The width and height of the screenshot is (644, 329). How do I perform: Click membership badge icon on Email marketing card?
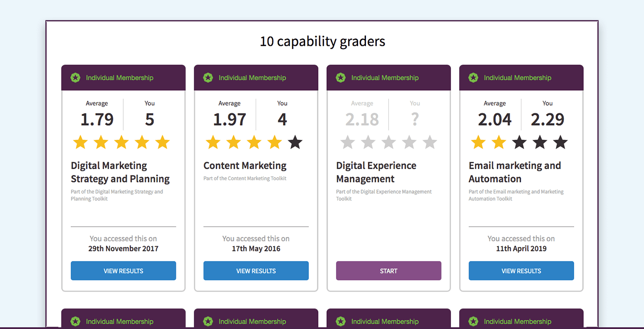pos(473,78)
